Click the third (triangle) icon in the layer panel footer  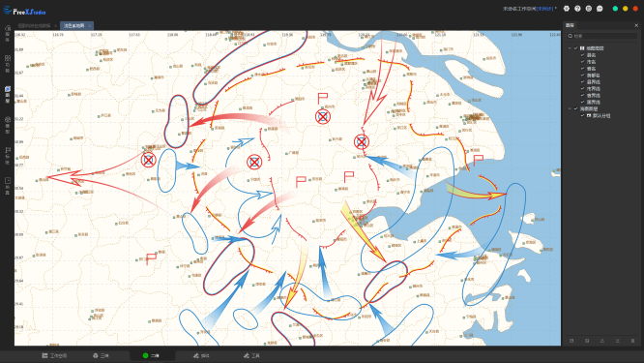coord(602,341)
